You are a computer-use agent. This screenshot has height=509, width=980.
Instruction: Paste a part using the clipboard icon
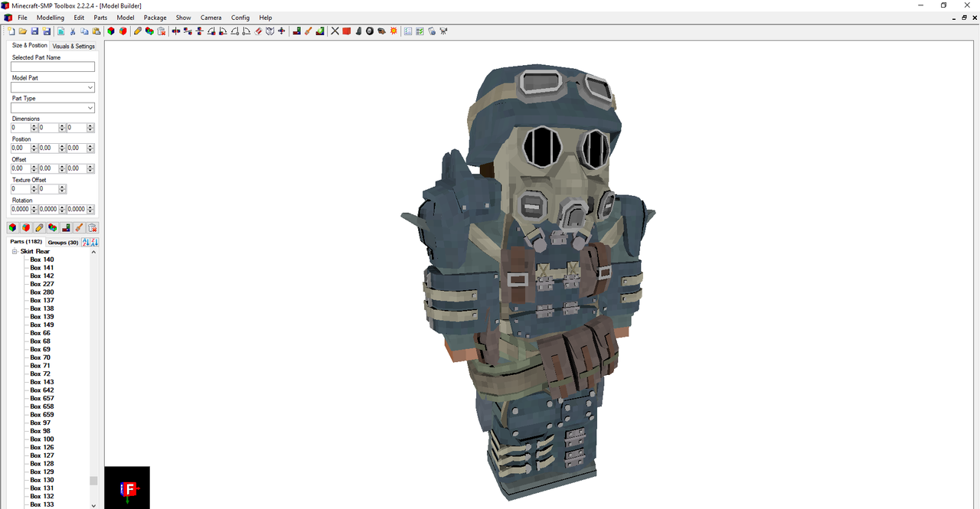pyautogui.click(x=96, y=31)
